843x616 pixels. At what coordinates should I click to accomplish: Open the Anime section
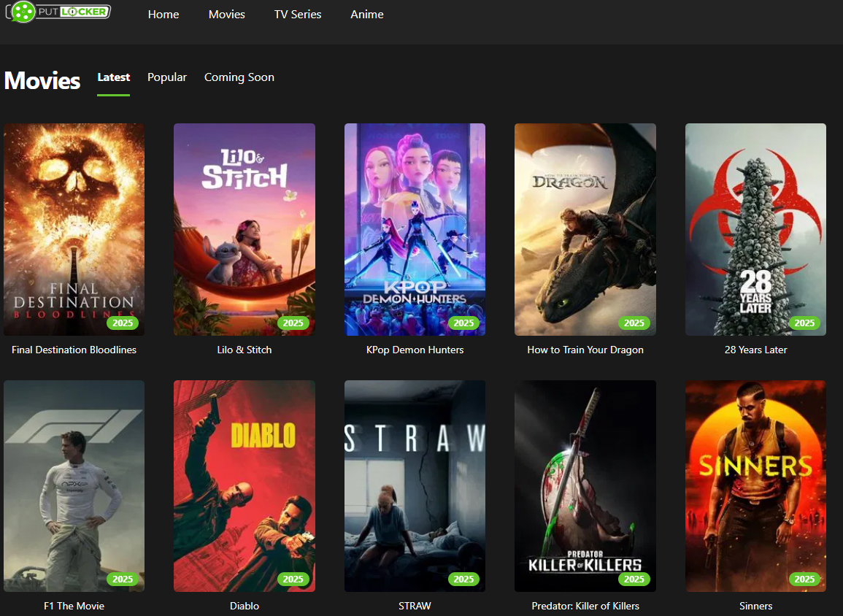[x=367, y=15]
